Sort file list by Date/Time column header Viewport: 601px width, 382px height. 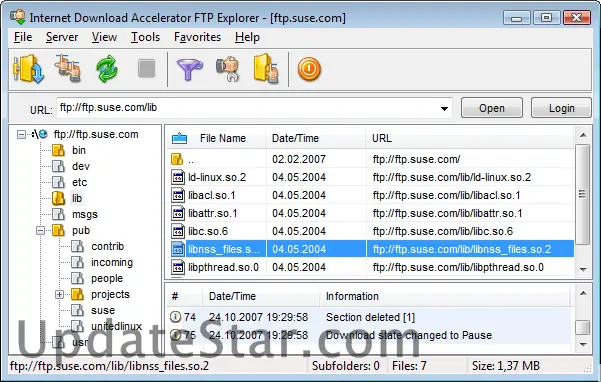click(x=295, y=138)
